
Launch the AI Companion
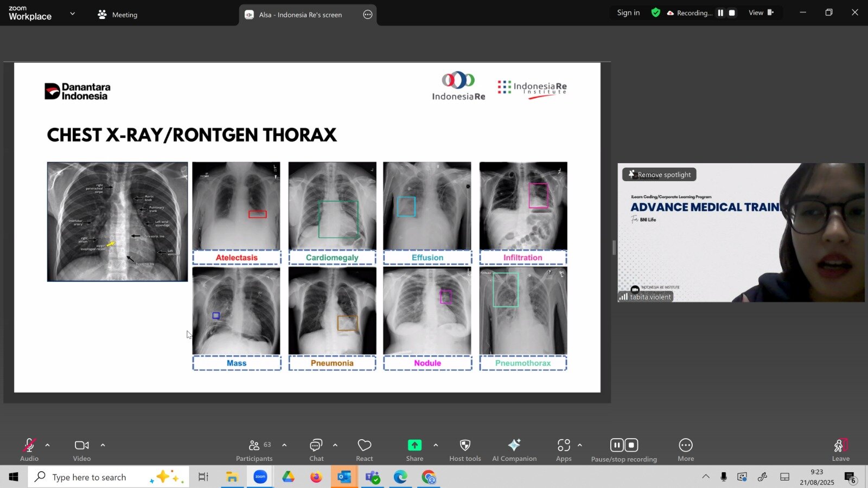[514, 450]
